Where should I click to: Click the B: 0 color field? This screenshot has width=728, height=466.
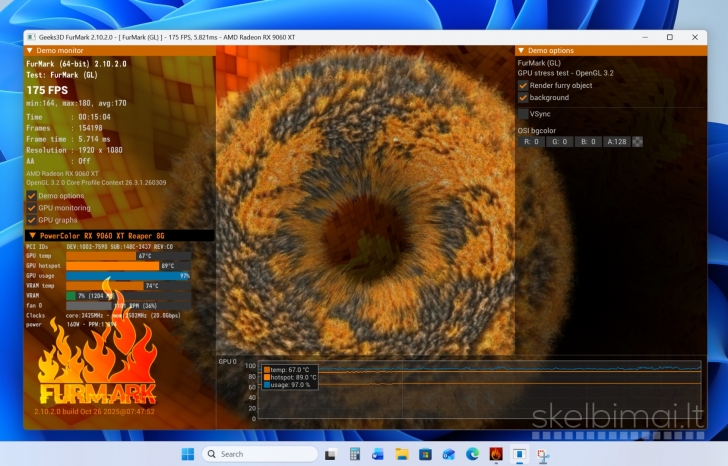coord(588,142)
